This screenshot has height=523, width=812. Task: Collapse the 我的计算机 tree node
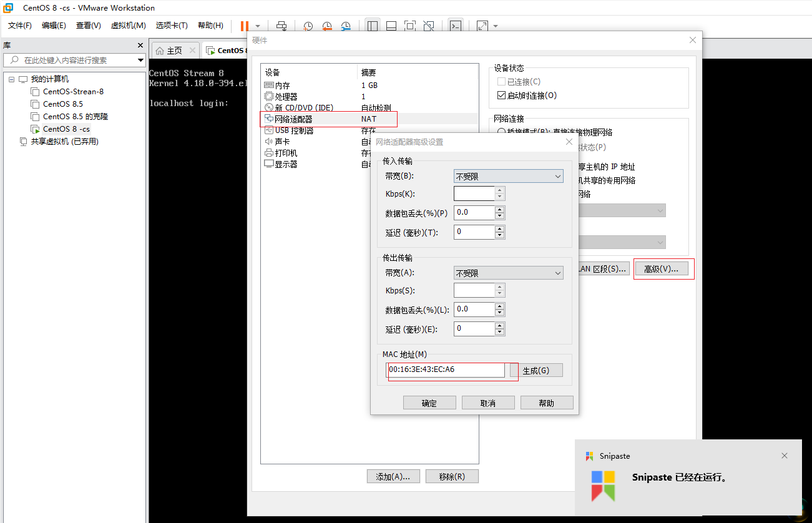pos(11,79)
